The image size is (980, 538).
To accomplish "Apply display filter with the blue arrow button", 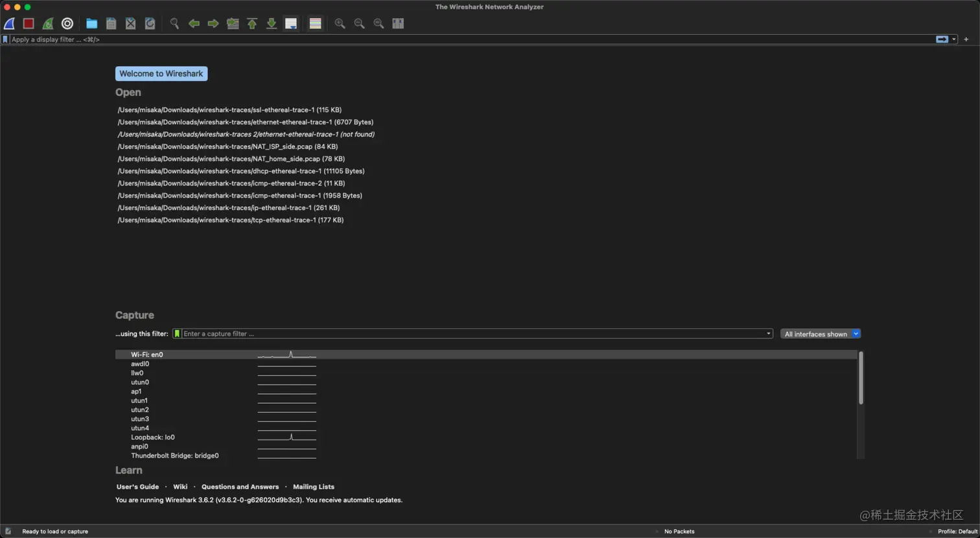I will pos(942,40).
